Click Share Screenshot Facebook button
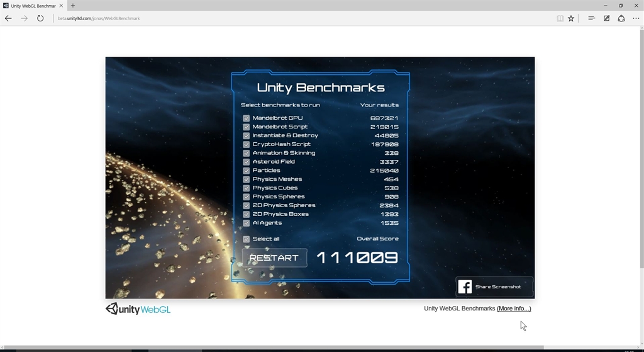Viewport: 644px width, 352px height. pos(494,287)
